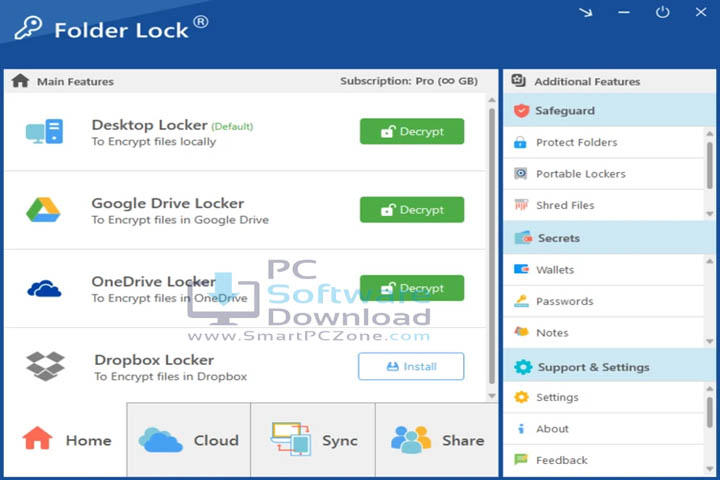Click the Google Drive triangle icon
720x480 pixels.
point(43,210)
